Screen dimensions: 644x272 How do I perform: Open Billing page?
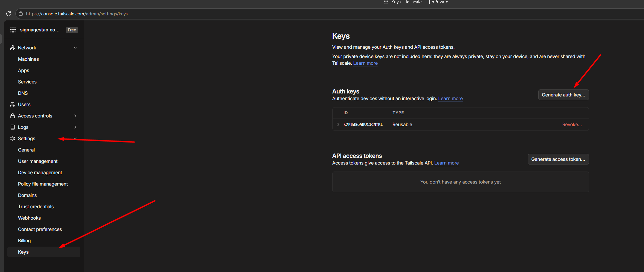coord(24,241)
